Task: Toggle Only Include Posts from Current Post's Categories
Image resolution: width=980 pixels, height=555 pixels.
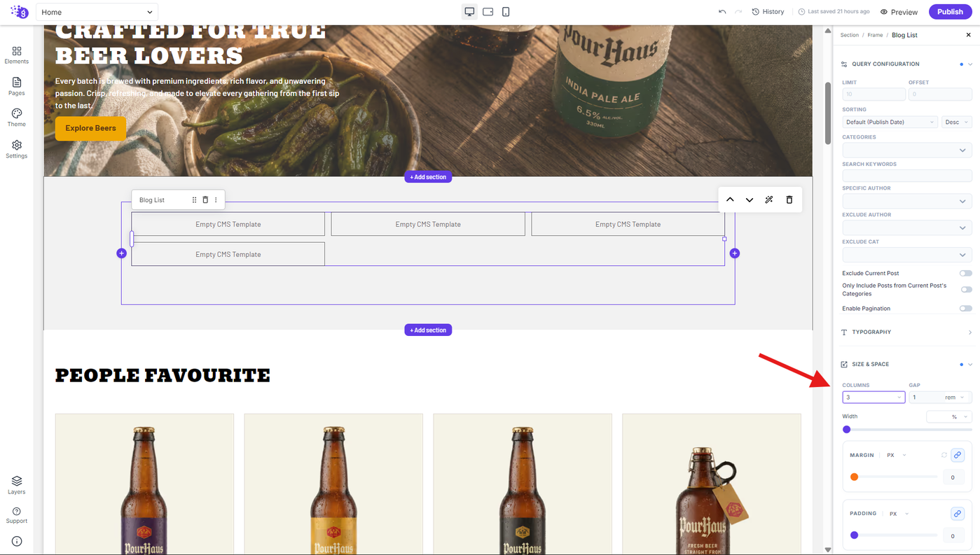Action: click(x=966, y=290)
